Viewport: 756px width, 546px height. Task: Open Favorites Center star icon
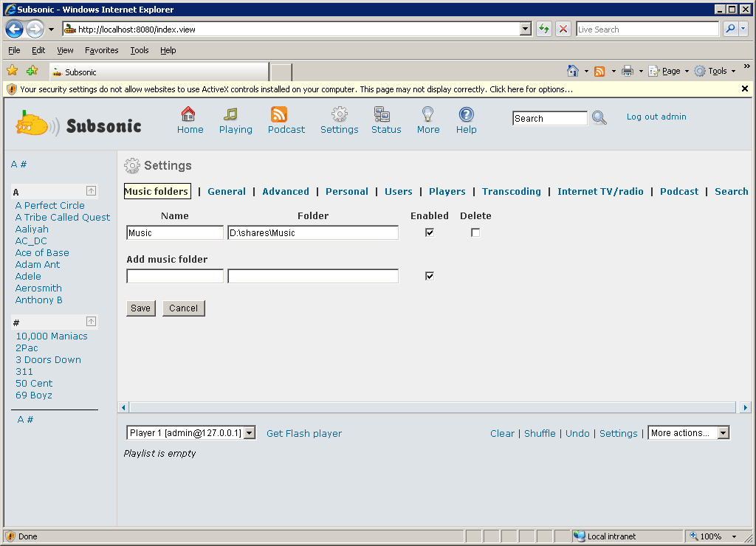click(x=12, y=71)
